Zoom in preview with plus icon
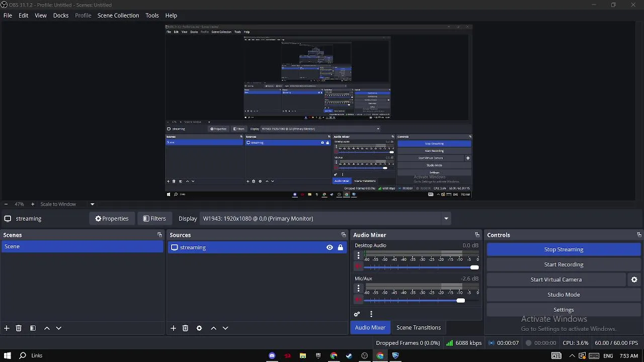Viewport: 644px width, 362px height. pyautogui.click(x=33, y=204)
